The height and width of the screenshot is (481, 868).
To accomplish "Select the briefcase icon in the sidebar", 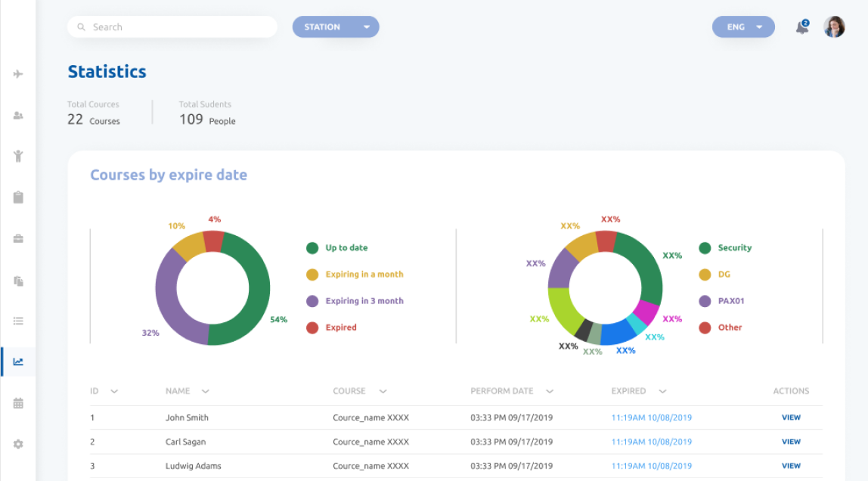I will point(18,238).
